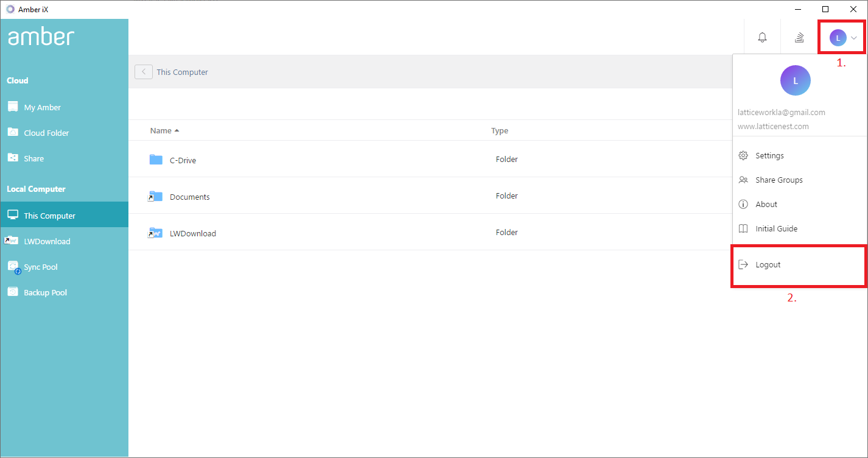868x458 pixels.
Task: Click the task queue icon beside notifications
Action: pyautogui.click(x=799, y=37)
